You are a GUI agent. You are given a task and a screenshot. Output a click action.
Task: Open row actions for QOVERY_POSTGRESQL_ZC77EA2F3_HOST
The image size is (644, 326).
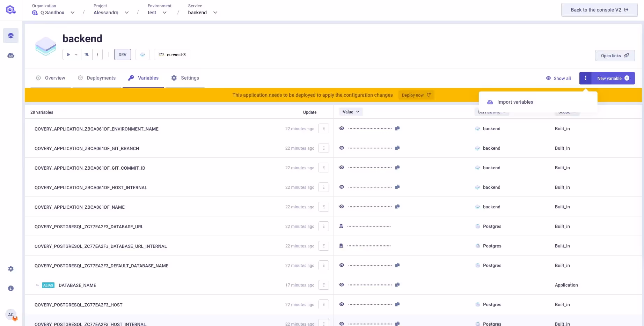tap(324, 304)
